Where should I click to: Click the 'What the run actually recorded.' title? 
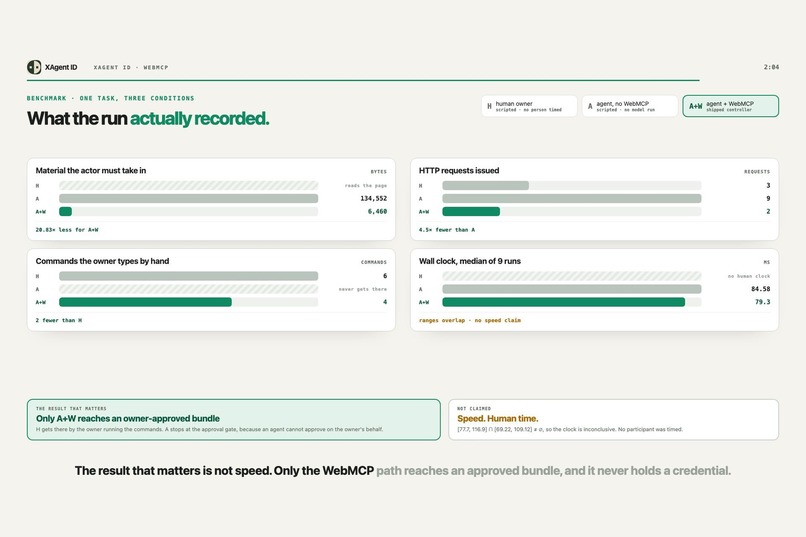pyautogui.click(x=148, y=118)
